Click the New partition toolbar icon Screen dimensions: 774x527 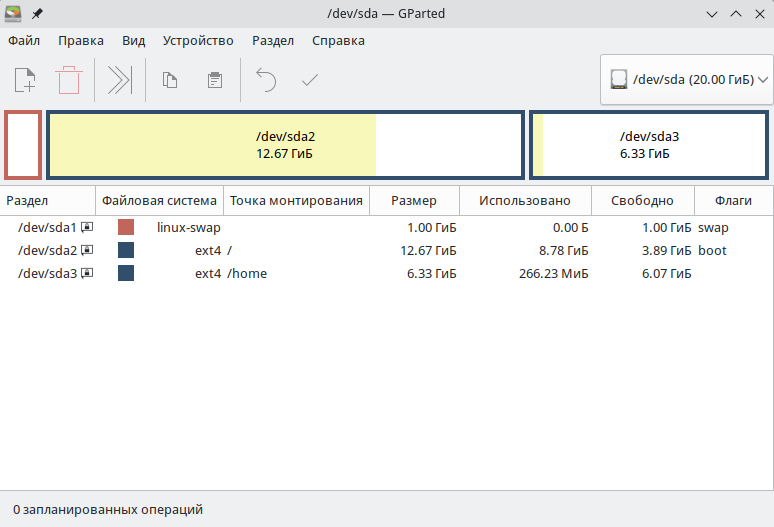tap(25, 80)
